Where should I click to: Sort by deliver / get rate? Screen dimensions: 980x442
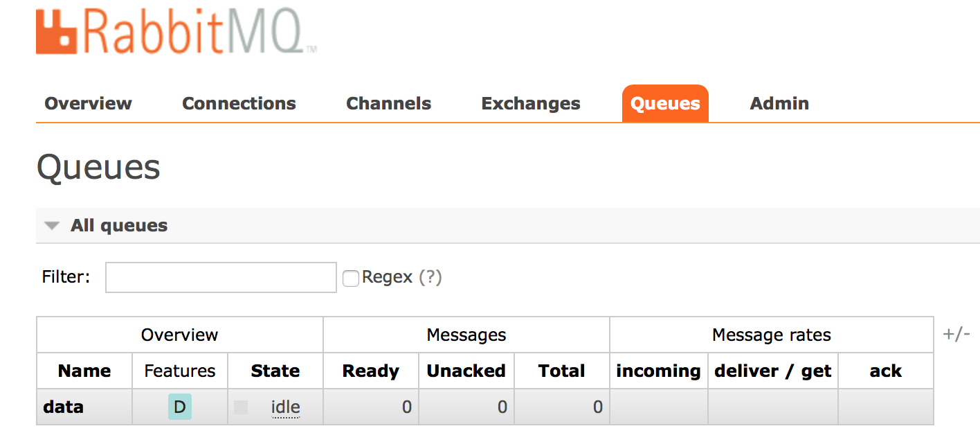773,371
